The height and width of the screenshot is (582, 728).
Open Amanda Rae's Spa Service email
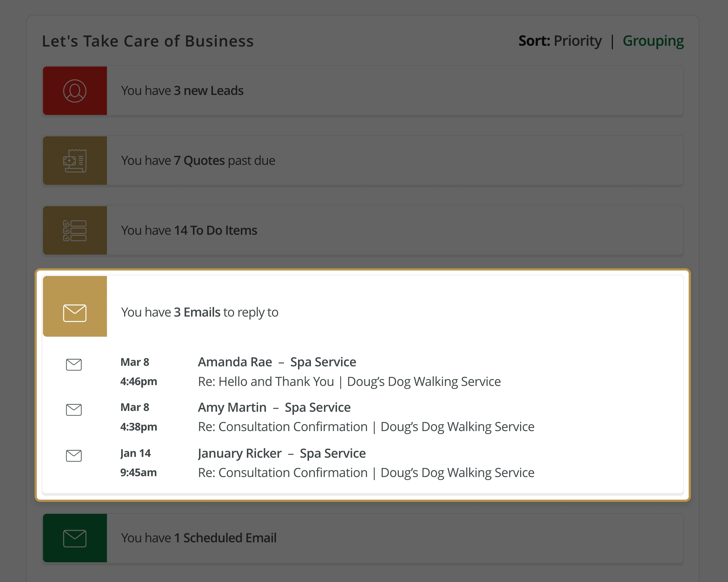click(x=277, y=362)
